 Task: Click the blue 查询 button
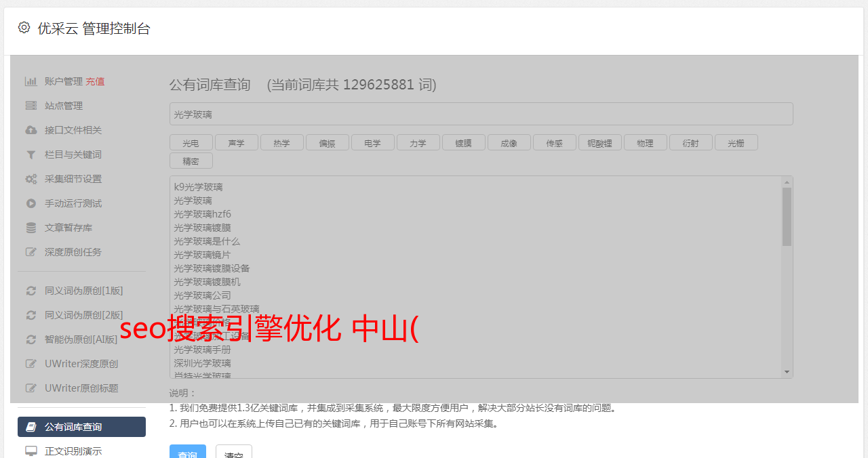[x=188, y=452]
